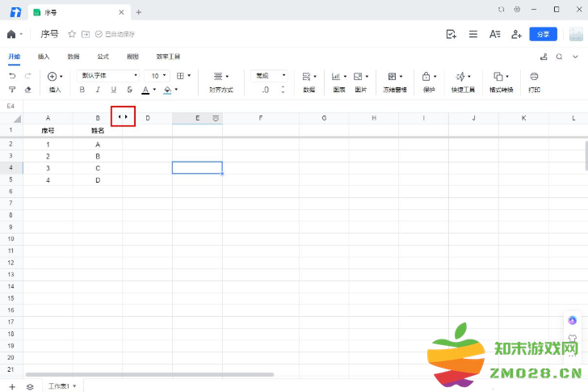Open the freeze panes dropdown

click(x=395, y=76)
